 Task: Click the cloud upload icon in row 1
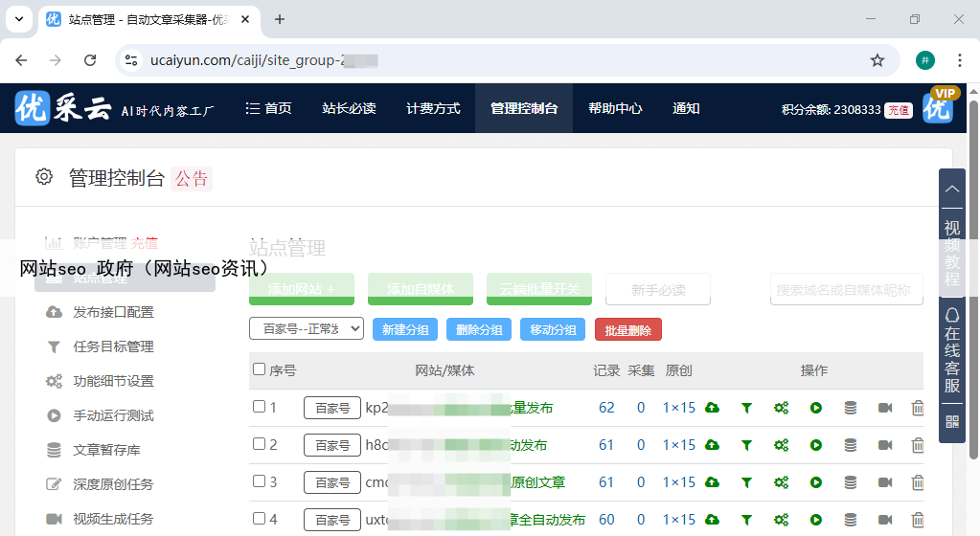(712, 408)
